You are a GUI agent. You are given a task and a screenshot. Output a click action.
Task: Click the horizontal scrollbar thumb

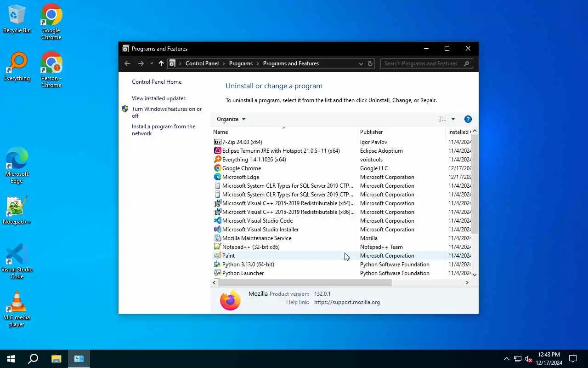click(305, 283)
